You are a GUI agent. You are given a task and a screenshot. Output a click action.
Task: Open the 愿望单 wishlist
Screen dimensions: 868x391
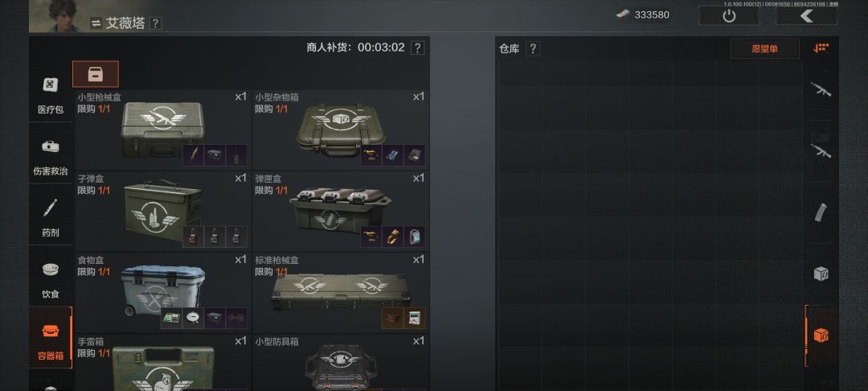pos(764,49)
